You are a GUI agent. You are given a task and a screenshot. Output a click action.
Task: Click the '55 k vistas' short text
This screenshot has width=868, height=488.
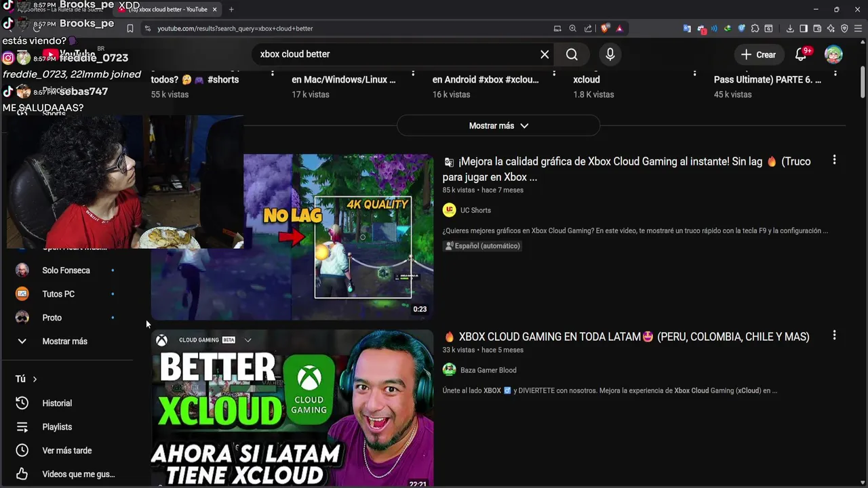click(x=170, y=95)
